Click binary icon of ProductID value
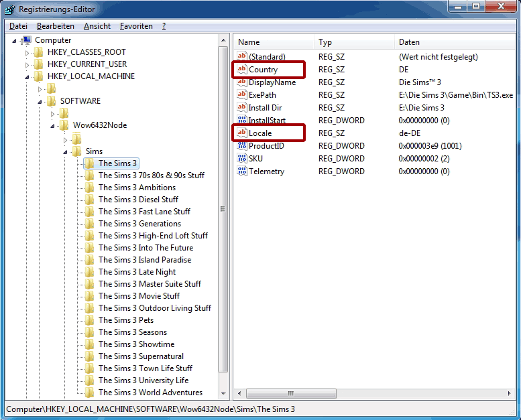Viewport: 521px width, 420px height. pos(242,145)
